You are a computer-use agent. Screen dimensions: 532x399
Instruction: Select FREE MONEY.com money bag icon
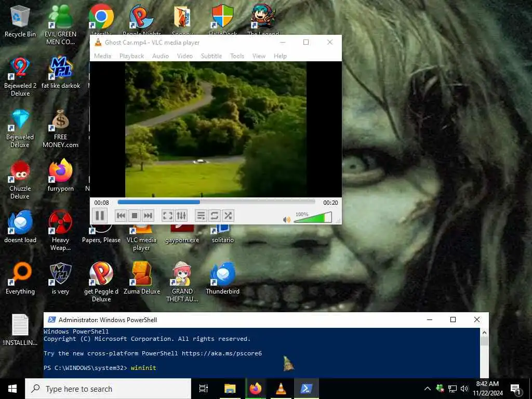point(60,128)
